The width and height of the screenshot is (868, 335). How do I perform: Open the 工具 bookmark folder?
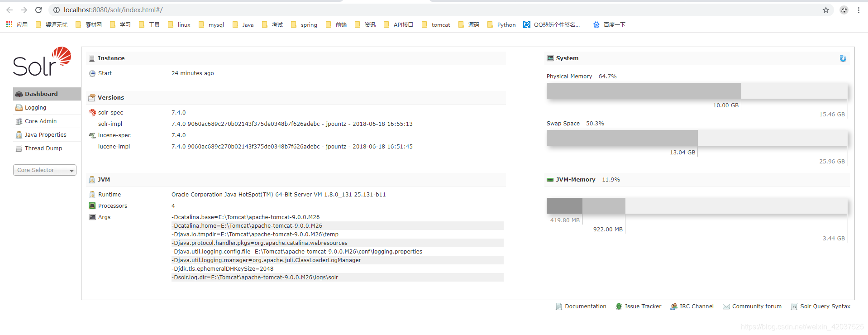point(149,24)
